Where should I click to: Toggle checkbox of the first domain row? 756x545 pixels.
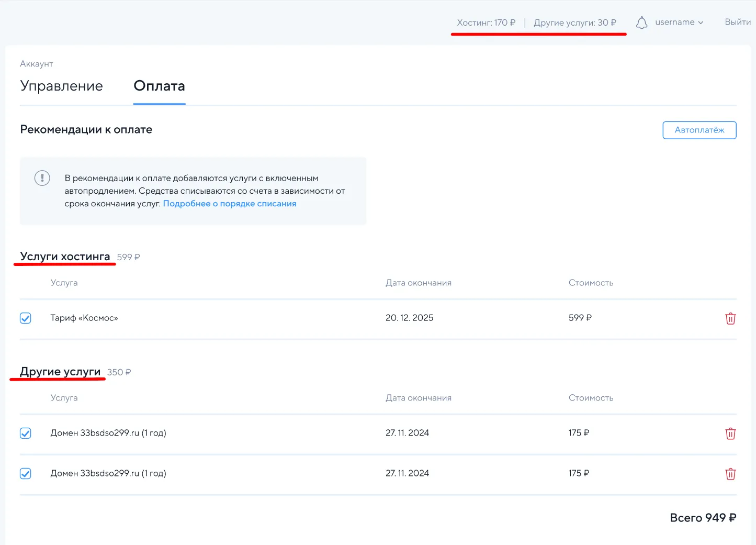pos(26,433)
